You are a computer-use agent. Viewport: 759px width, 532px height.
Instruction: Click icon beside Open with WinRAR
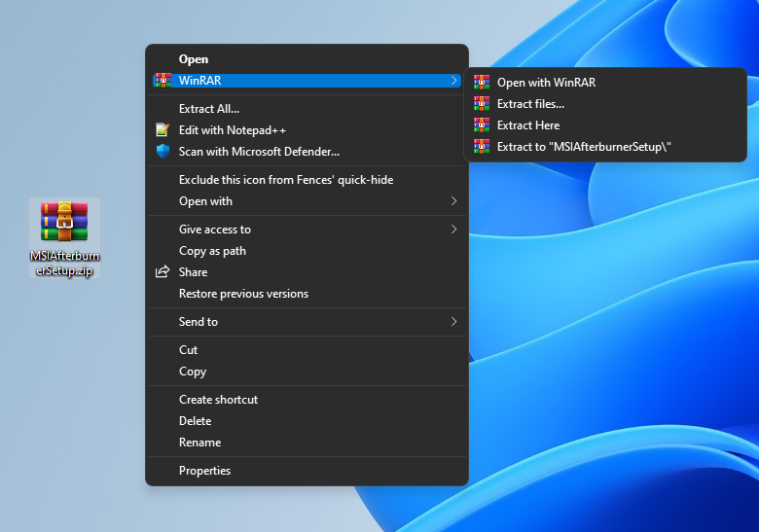coord(481,83)
